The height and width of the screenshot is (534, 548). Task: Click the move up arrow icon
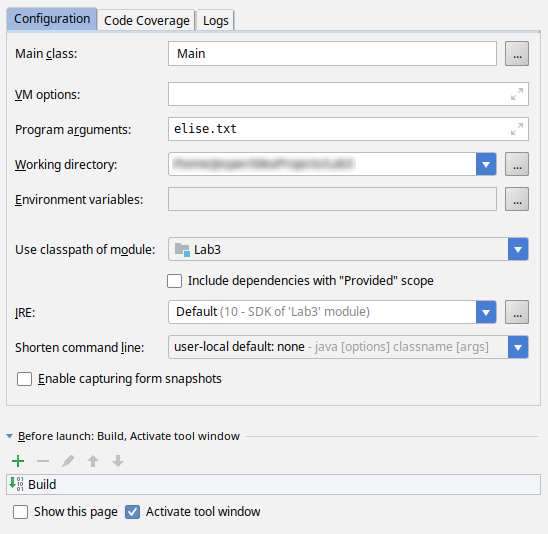(x=93, y=461)
